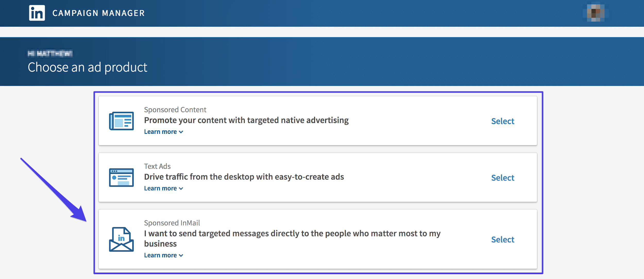
Task: Click the Sponsored InMail envelope icon
Action: tap(121, 239)
